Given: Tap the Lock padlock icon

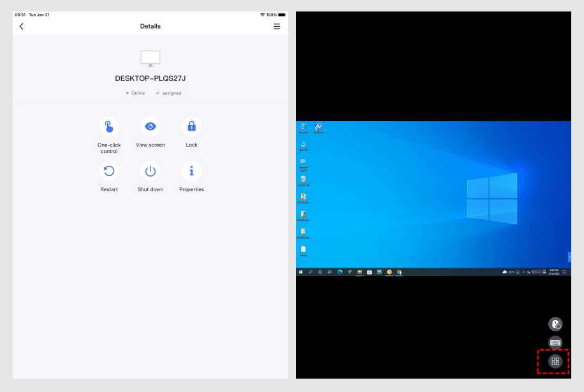Looking at the screenshot, I should point(191,127).
